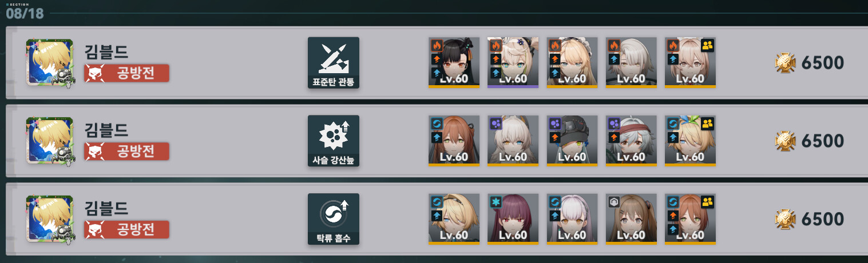Image resolution: width=868 pixels, height=263 pixels.
Task: Click the 탁류 흡수 skill icon
Action: click(x=334, y=219)
